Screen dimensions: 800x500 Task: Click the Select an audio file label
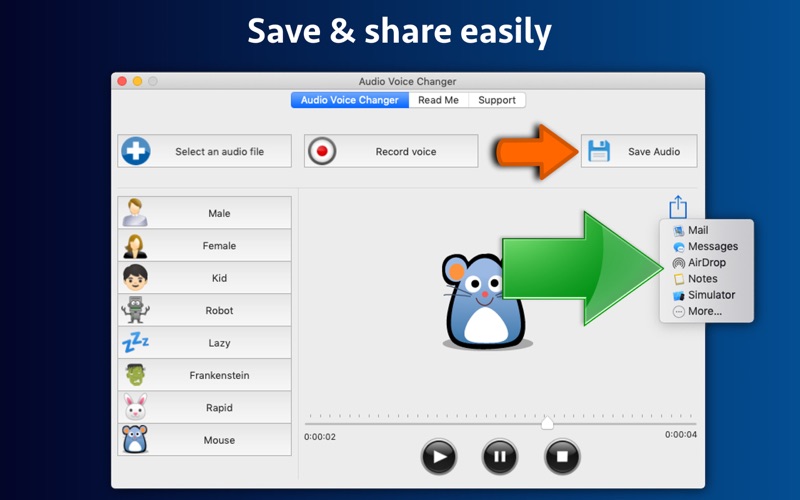pos(219,152)
